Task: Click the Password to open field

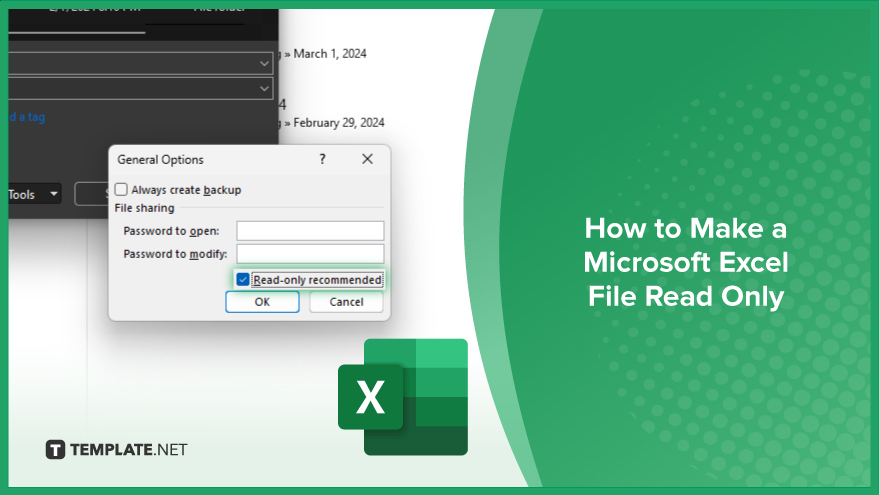Action: 310,231
